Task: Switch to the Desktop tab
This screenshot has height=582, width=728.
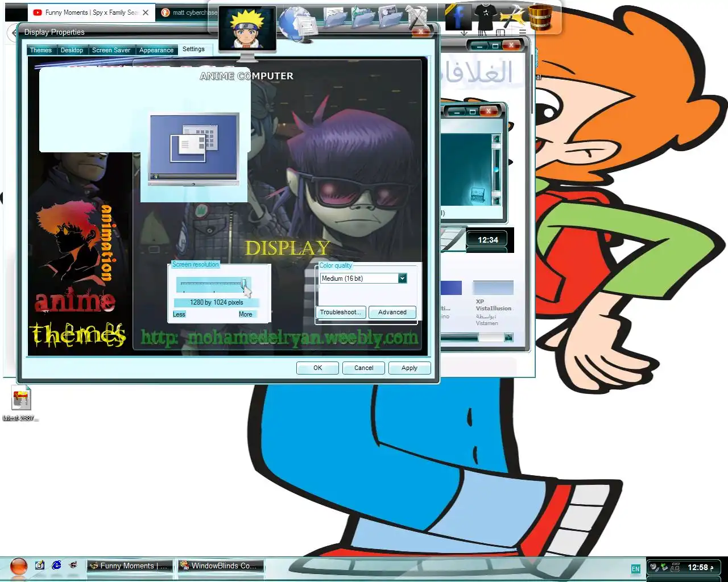Action: point(72,50)
